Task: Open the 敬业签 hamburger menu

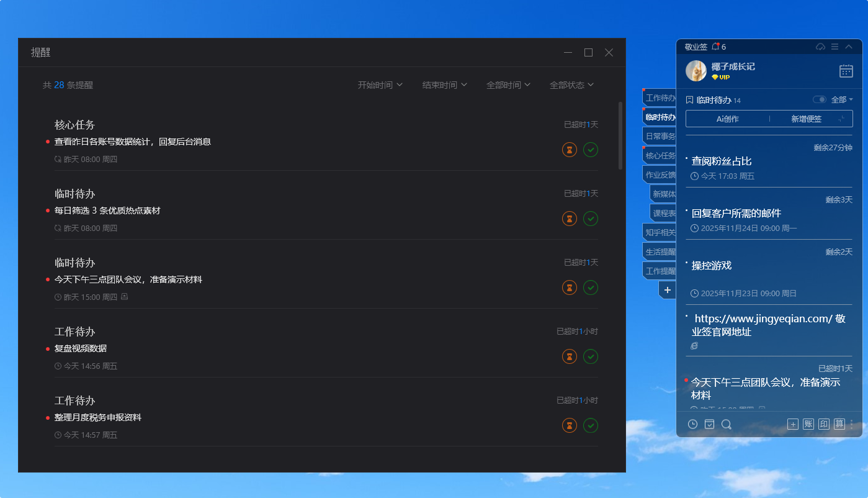Action: click(x=835, y=47)
